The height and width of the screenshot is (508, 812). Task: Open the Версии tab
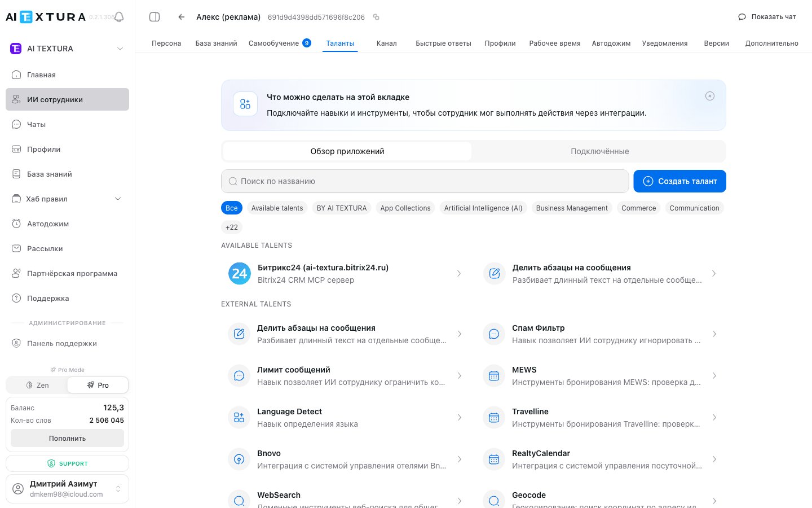pyautogui.click(x=717, y=43)
